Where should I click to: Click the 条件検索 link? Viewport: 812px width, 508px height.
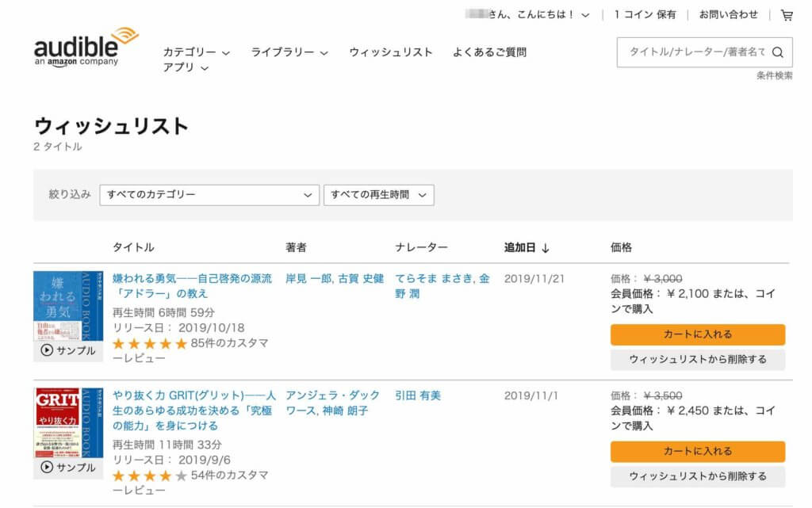click(x=774, y=76)
